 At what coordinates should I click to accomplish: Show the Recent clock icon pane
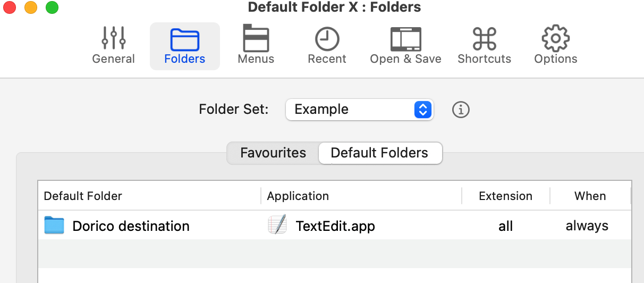(x=327, y=46)
